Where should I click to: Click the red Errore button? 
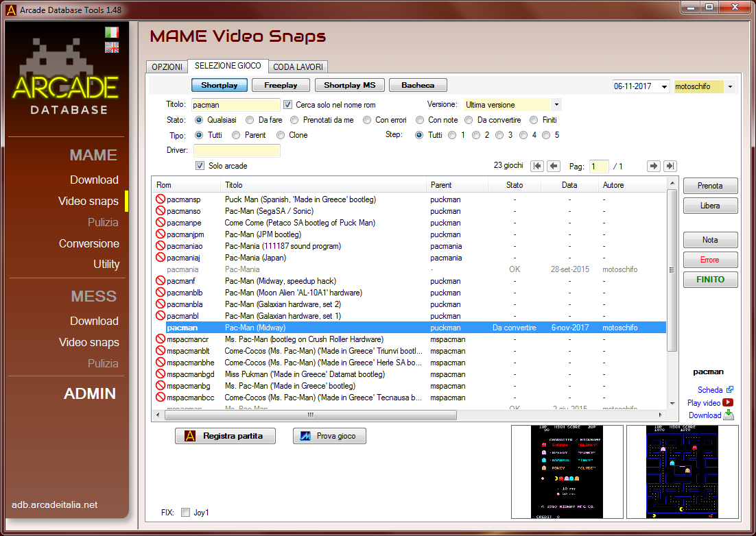(x=710, y=260)
